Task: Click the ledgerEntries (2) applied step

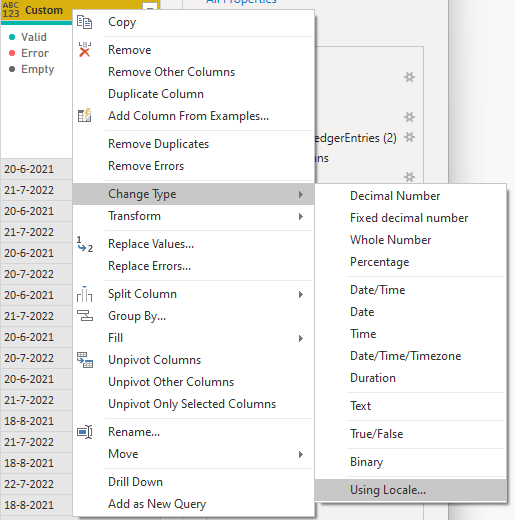Action: click(355, 138)
